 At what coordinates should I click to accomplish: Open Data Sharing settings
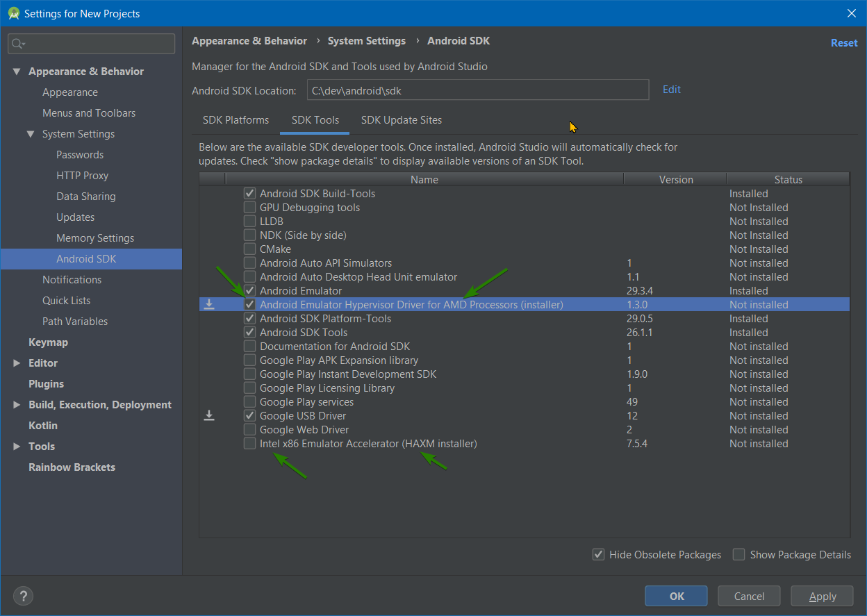[x=86, y=197]
